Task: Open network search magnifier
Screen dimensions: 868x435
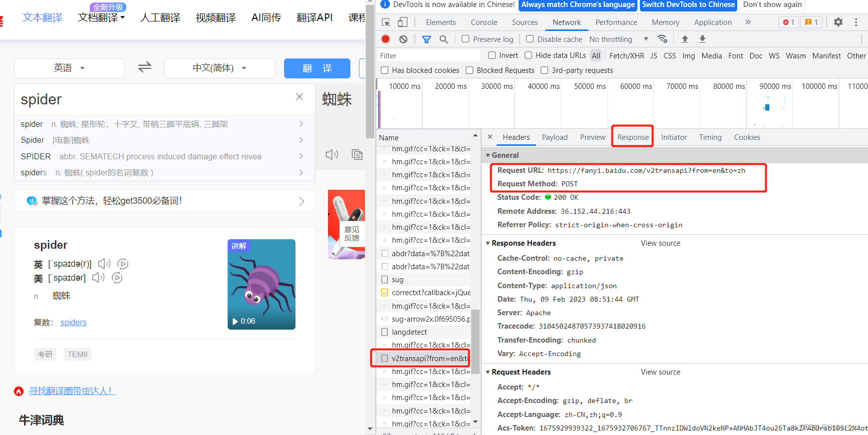Action: 443,39
